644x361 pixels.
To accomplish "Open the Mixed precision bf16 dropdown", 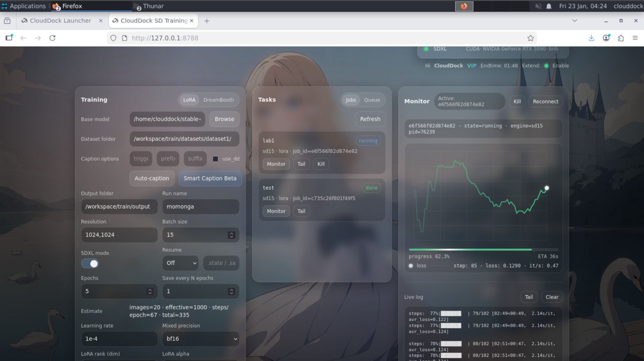I will click(x=201, y=339).
